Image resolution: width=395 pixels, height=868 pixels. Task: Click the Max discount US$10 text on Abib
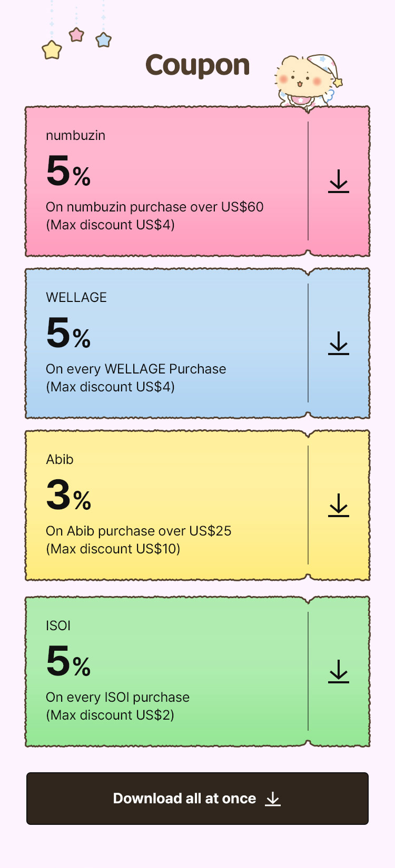coord(112,549)
